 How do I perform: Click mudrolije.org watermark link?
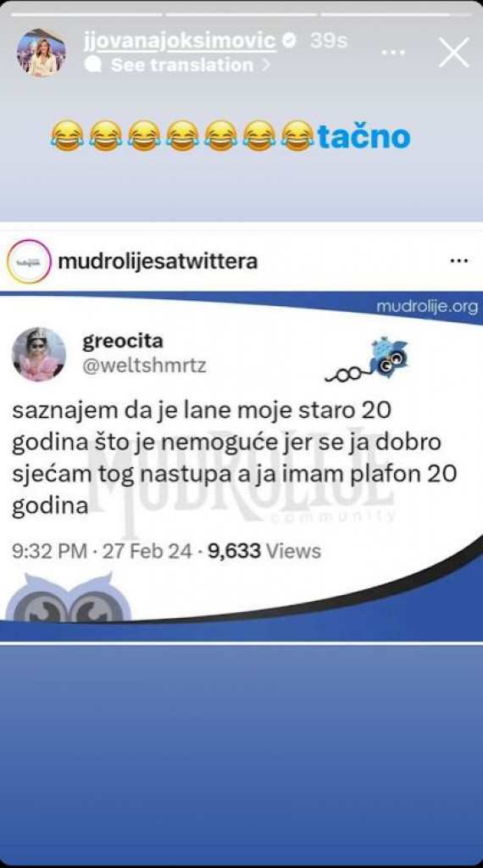(427, 306)
